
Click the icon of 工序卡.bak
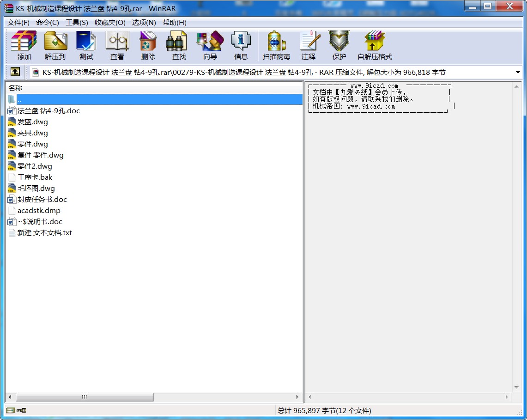[x=12, y=177]
